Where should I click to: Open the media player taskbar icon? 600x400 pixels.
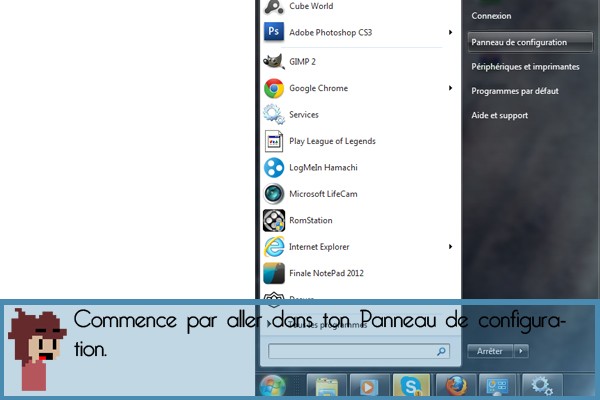pos(369,386)
